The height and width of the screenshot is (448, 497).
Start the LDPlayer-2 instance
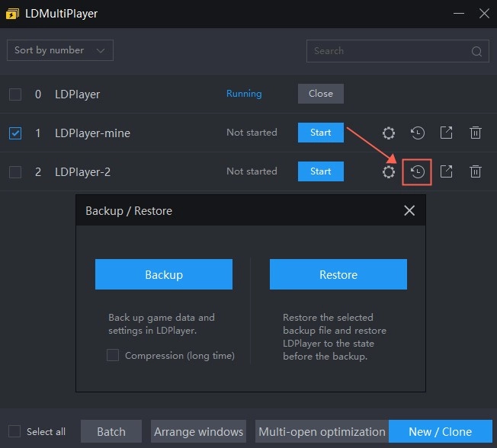pyautogui.click(x=320, y=171)
